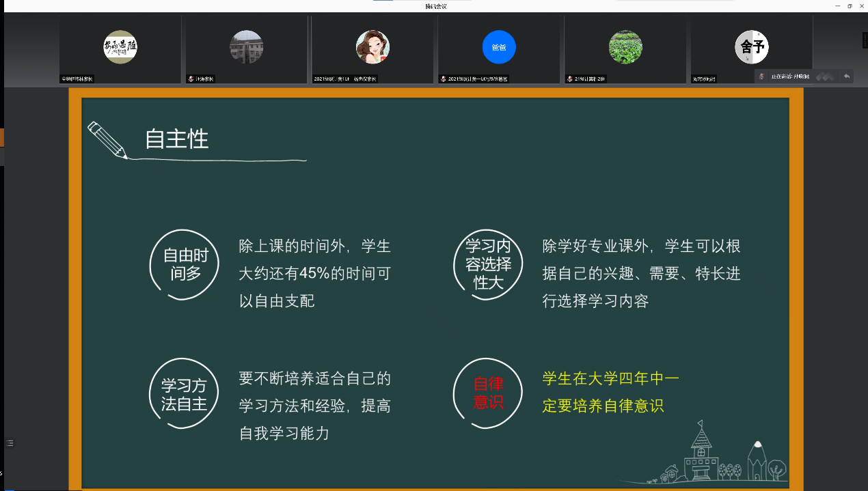Click the schoolhouse doodle on the slide

701,454
